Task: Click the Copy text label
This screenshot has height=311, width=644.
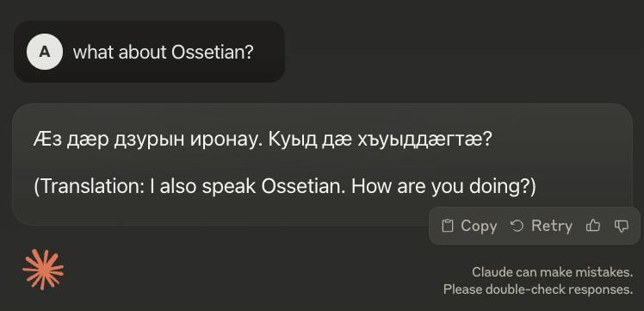Action: 479,226
